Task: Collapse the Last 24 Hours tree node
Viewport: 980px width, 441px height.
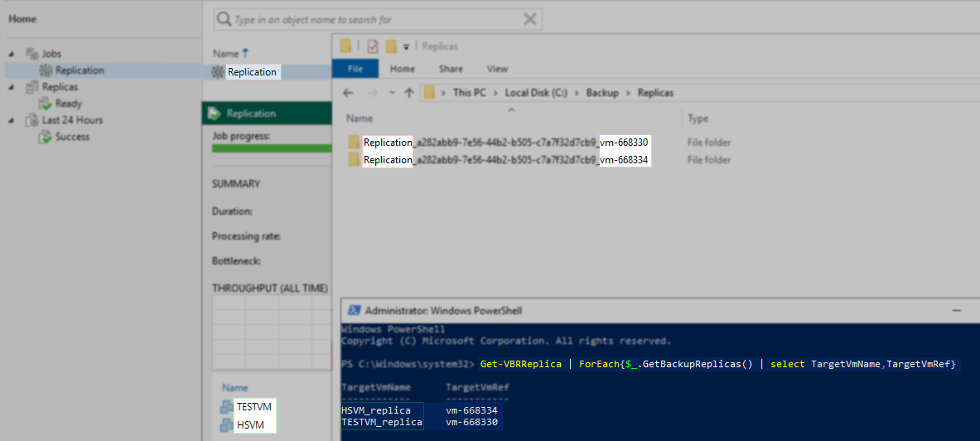Action: (x=12, y=120)
